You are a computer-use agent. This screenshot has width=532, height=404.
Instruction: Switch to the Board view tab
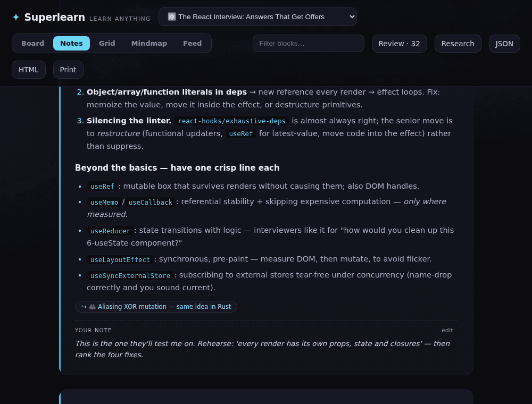[32, 44]
